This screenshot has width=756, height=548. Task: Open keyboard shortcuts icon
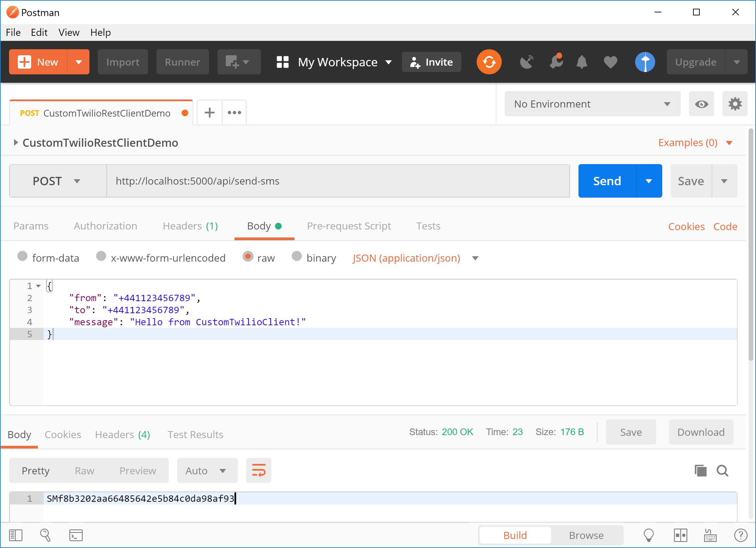710,535
